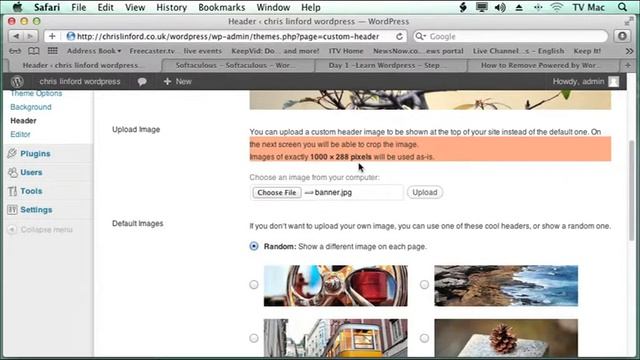640x360 pixels.
Task: Select the yellow tram header radio
Action: tap(254, 338)
